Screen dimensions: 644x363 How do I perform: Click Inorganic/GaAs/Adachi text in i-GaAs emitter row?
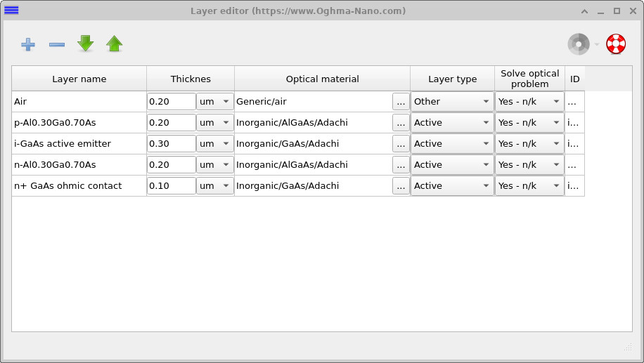288,143
